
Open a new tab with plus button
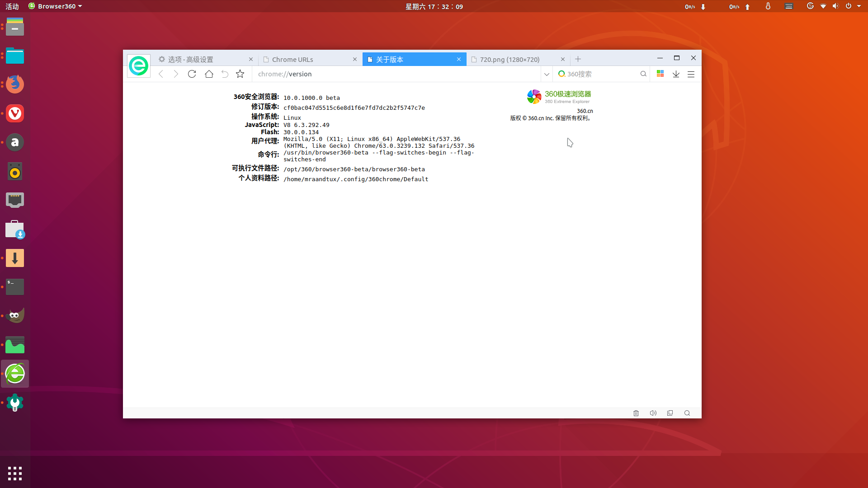578,59
